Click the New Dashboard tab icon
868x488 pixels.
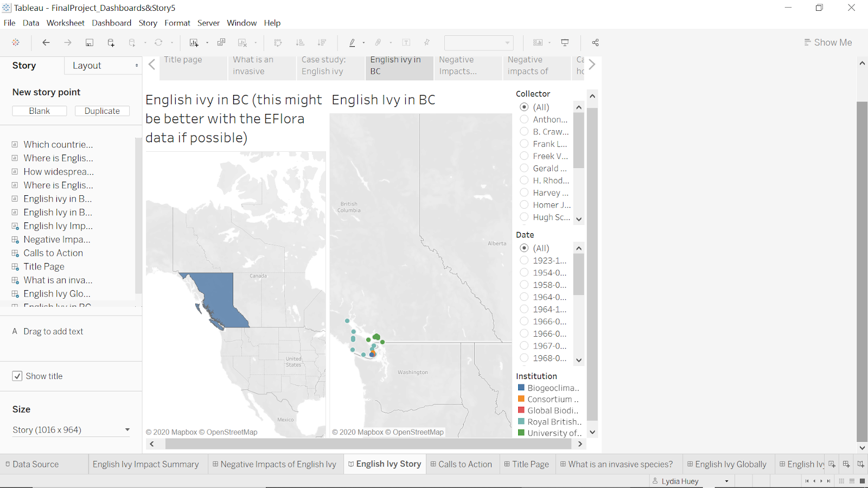(846, 464)
